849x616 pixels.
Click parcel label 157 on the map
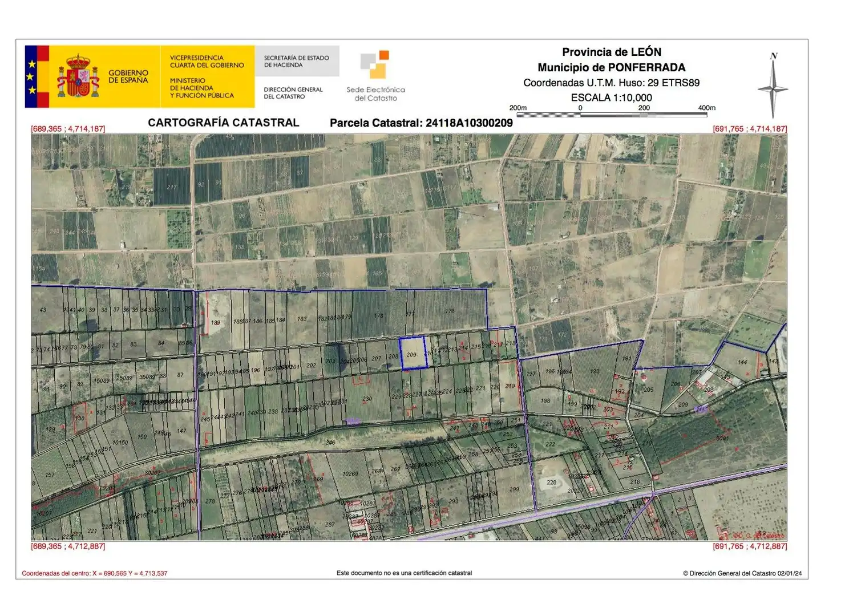[50, 475]
